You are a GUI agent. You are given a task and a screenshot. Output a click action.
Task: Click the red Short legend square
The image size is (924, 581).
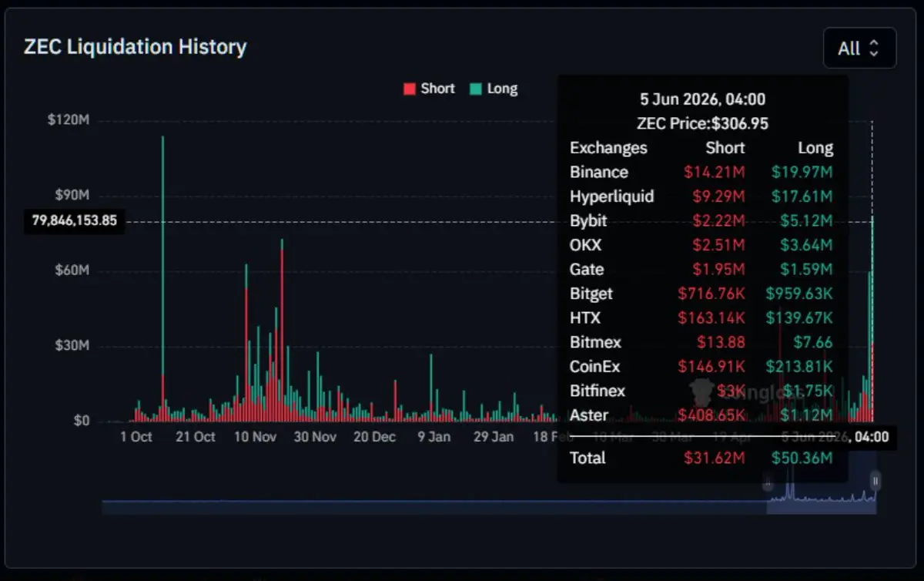[x=410, y=89]
